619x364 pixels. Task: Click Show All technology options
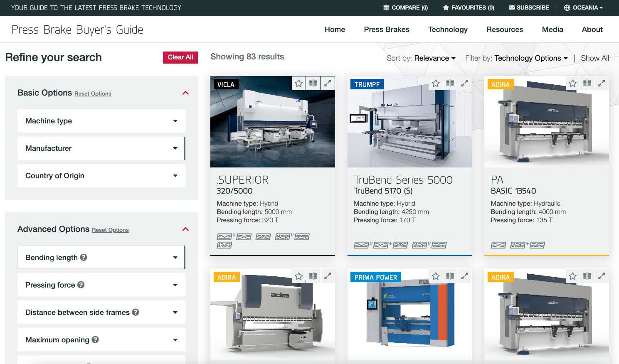coord(595,58)
